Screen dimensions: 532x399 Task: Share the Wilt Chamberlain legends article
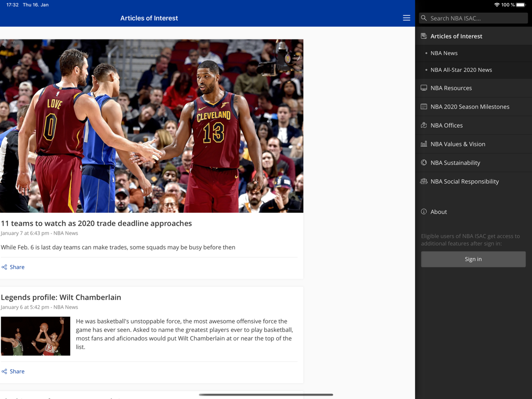tap(13, 371)
